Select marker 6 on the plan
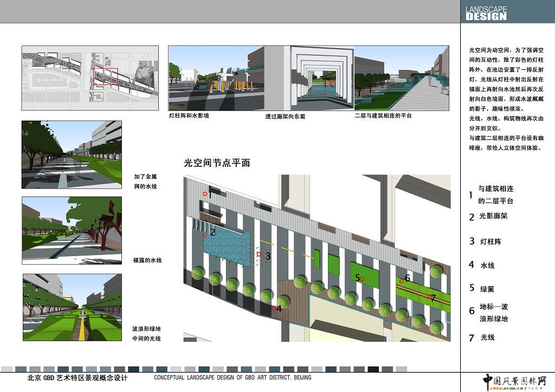 [x=402, y=281]
